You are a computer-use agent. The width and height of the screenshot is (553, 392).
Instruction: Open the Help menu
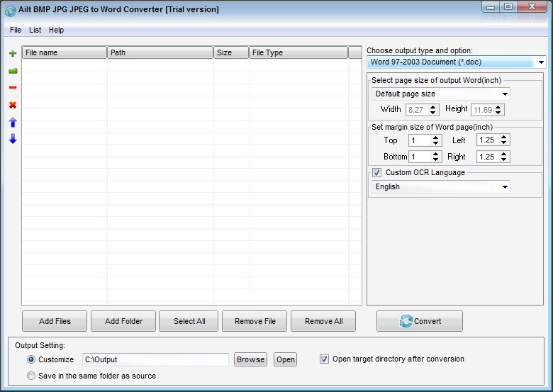point(57,30)
